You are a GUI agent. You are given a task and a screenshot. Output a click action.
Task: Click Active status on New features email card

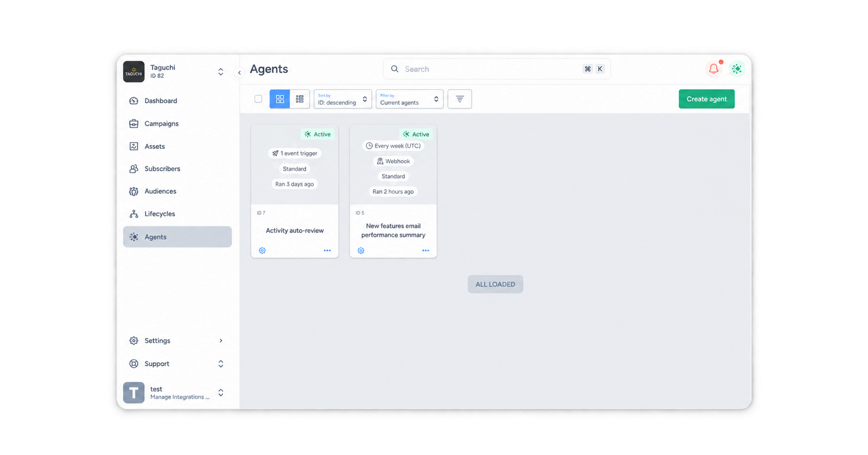click(416, 134)
